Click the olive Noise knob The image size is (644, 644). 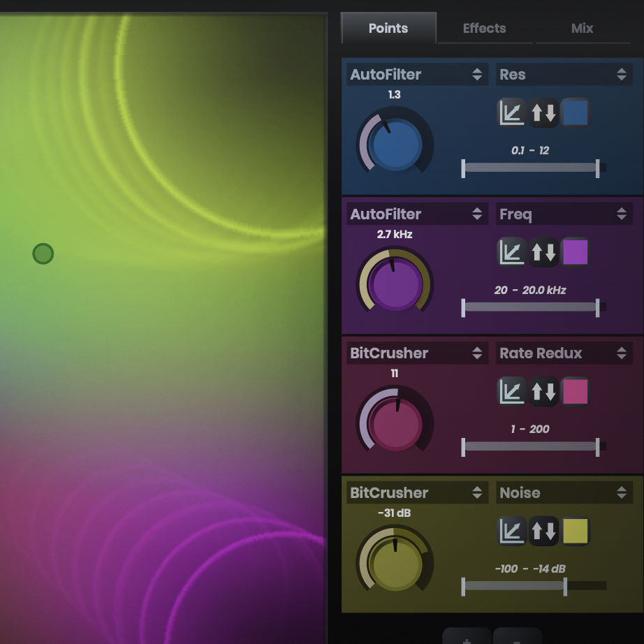click(x=395, y=563)
